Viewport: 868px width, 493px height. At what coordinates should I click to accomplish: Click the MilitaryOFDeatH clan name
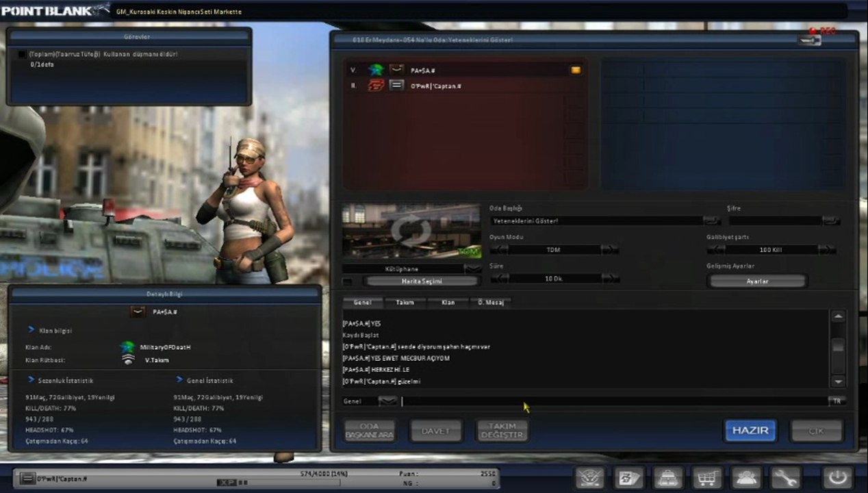click(x=165, y=347)
